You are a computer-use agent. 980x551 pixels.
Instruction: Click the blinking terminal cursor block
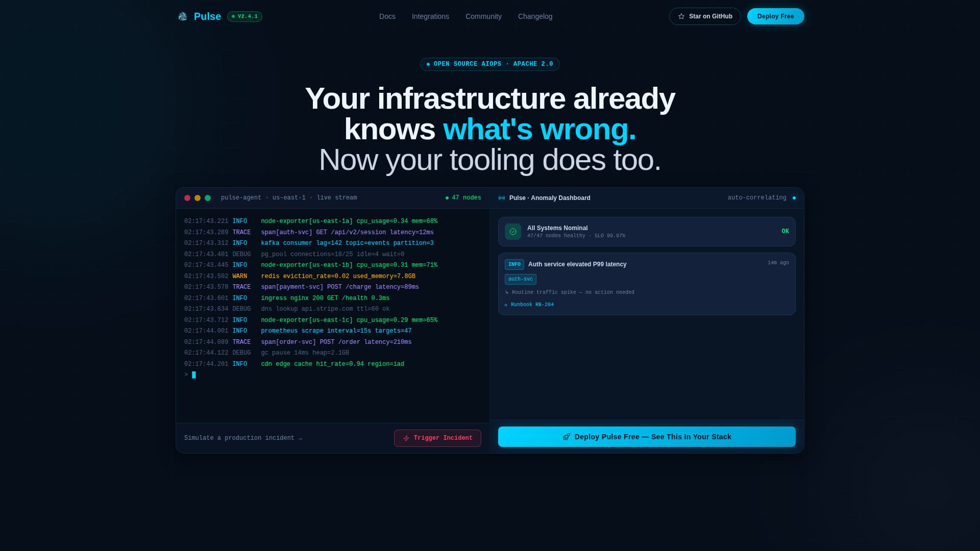pos(194,375)
